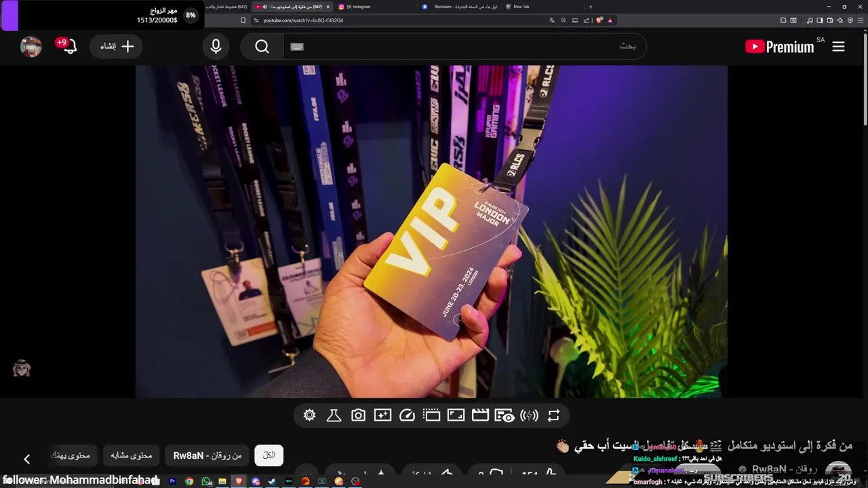This screenshot has height=488, width=868.
Task: Click the small avatar emote left of video
Action: [x=22, y=369]
